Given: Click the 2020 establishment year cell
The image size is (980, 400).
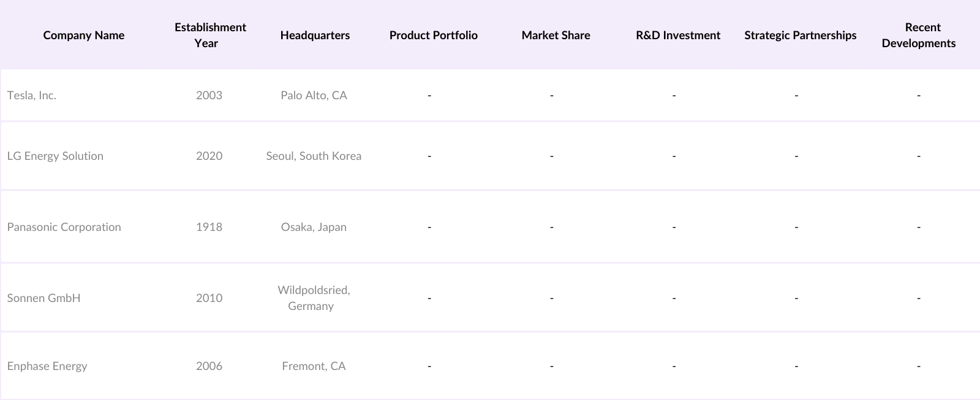Looking at the screenshot, I should tap(209, 156).
